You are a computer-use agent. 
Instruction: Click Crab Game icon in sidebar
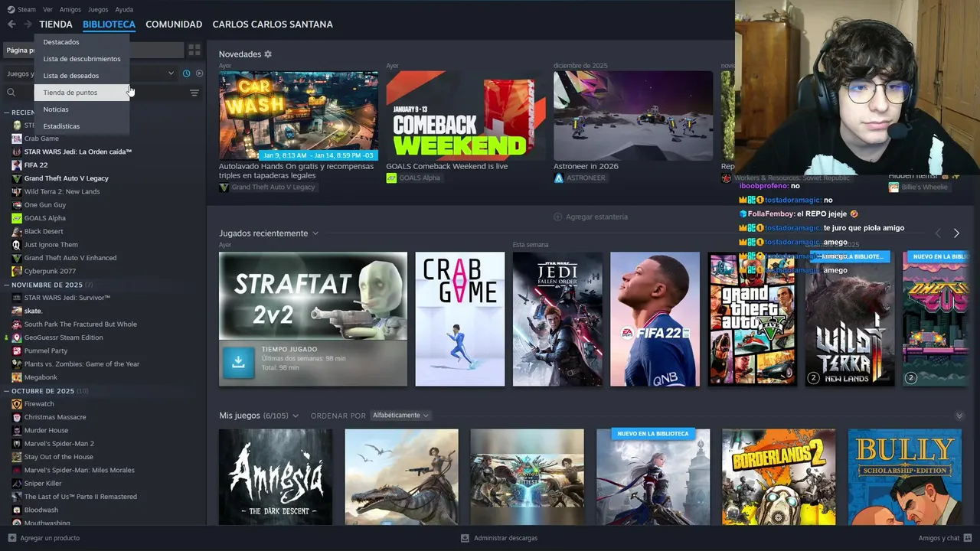point(17,139)
